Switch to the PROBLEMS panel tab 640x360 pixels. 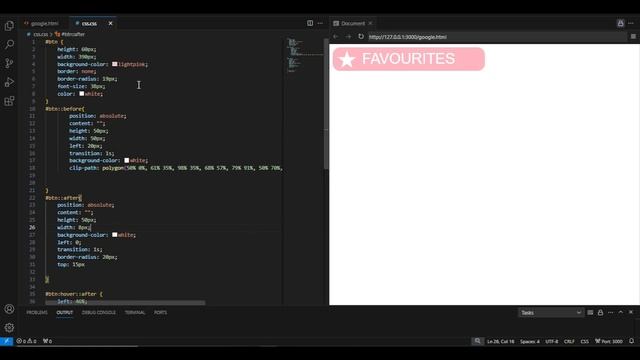click(x=37, y=313)
